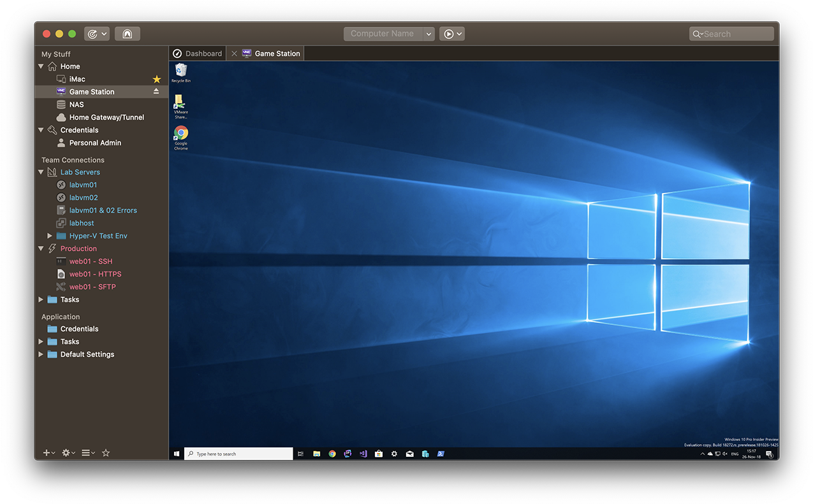Click the Google Chrome desktop shortcut
This screenshot has width=813, height=504.
[181, 138]
